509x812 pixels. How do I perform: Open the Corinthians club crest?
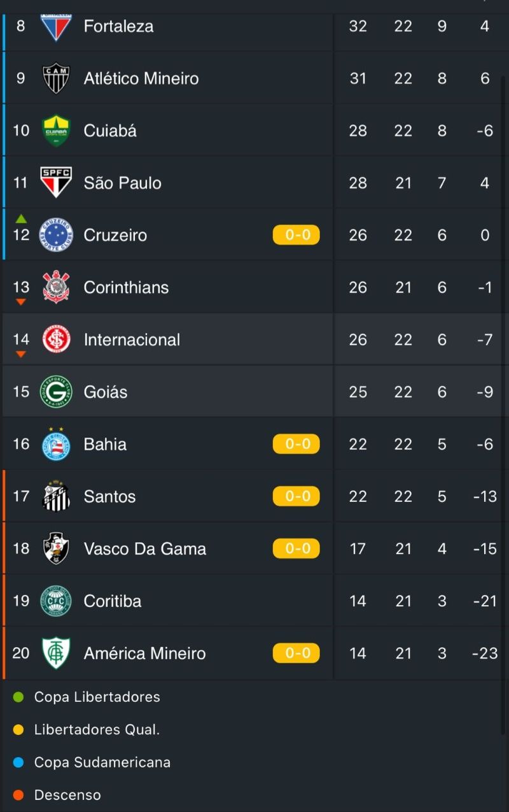[x=56, y=287]
